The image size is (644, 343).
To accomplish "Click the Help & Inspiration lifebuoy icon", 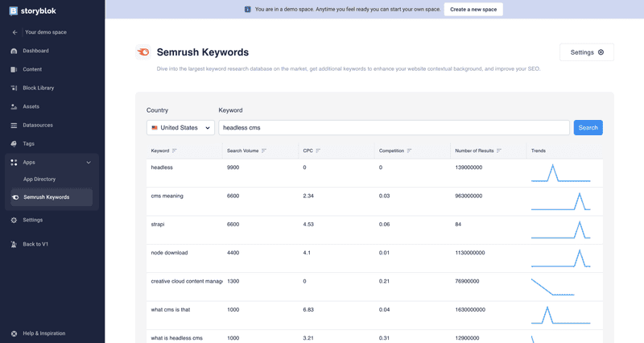I will (x=14, y=333).
